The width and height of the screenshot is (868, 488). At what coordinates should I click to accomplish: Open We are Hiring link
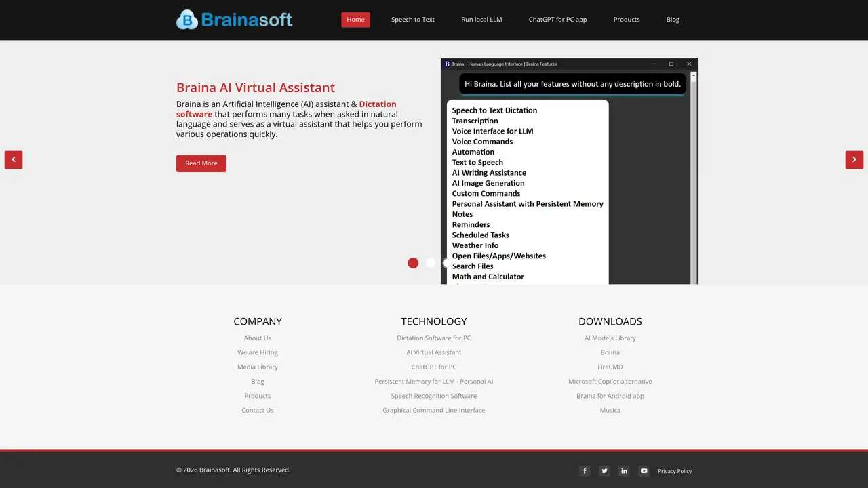click(258, 352)
